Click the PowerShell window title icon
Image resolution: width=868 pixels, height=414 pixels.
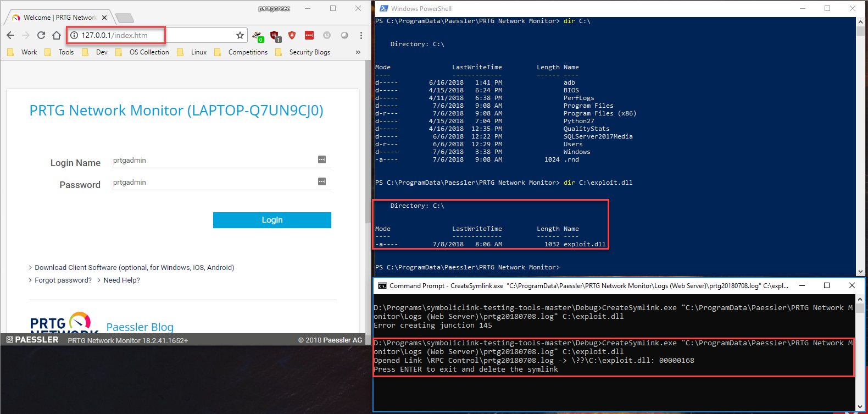click(x=383, y=8)
